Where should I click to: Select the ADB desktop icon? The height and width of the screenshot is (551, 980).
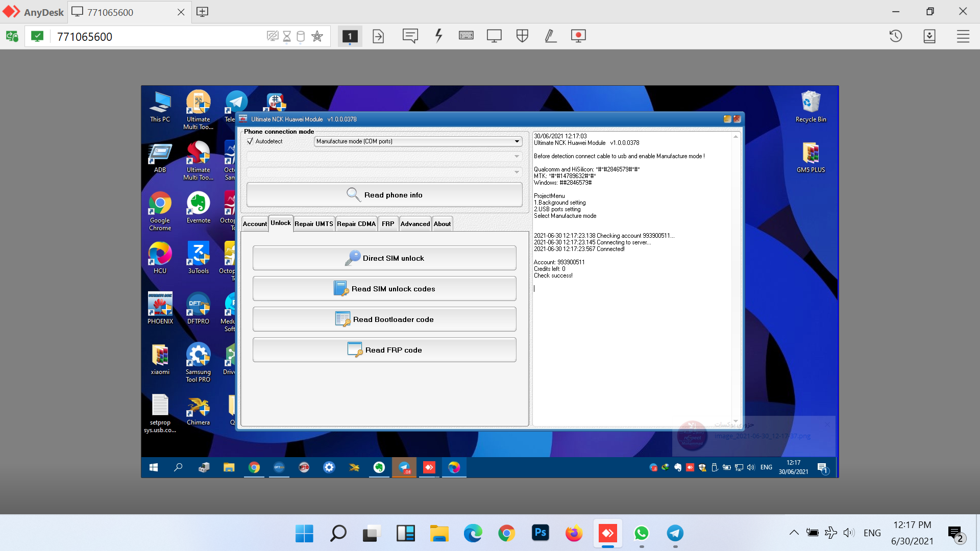pyautogui.click(x=160, y=158)
